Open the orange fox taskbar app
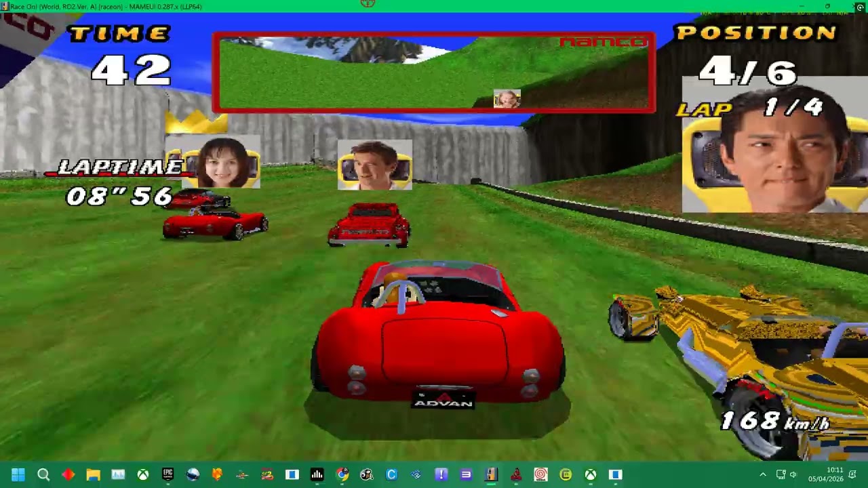This screenshot has width=868, height=488. (x=218, y=474)
